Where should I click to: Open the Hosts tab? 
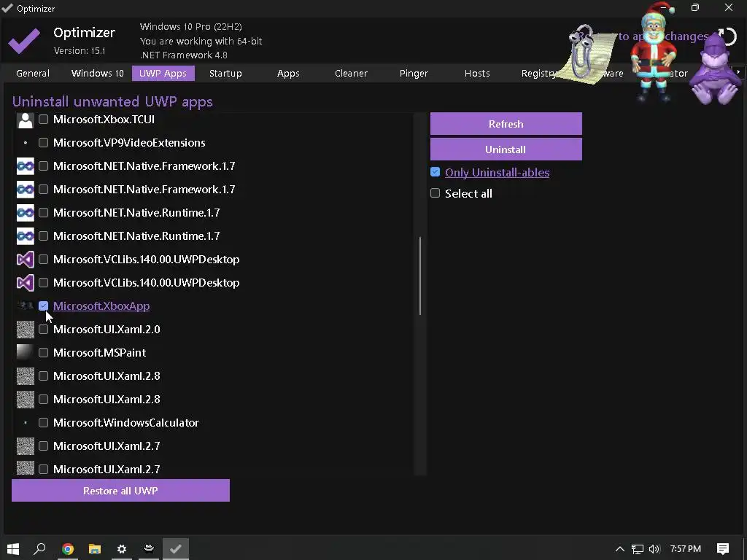click(x=477, y=74)
